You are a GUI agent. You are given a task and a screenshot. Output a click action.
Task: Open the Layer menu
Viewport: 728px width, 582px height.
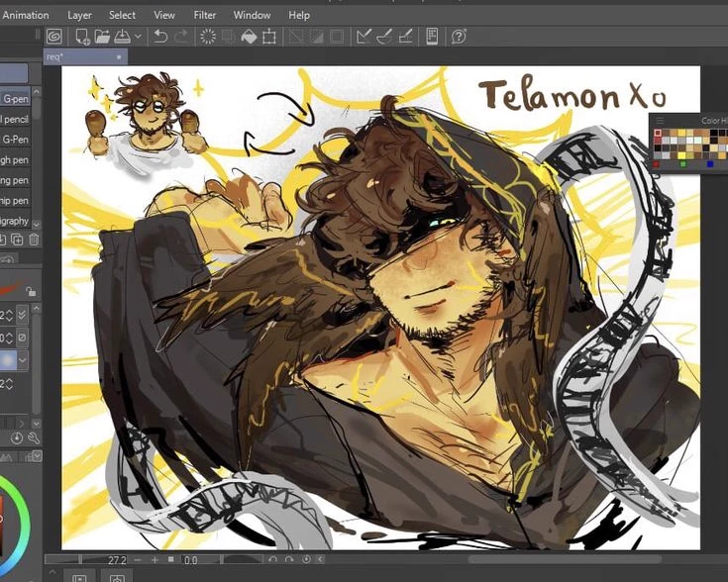79,15
